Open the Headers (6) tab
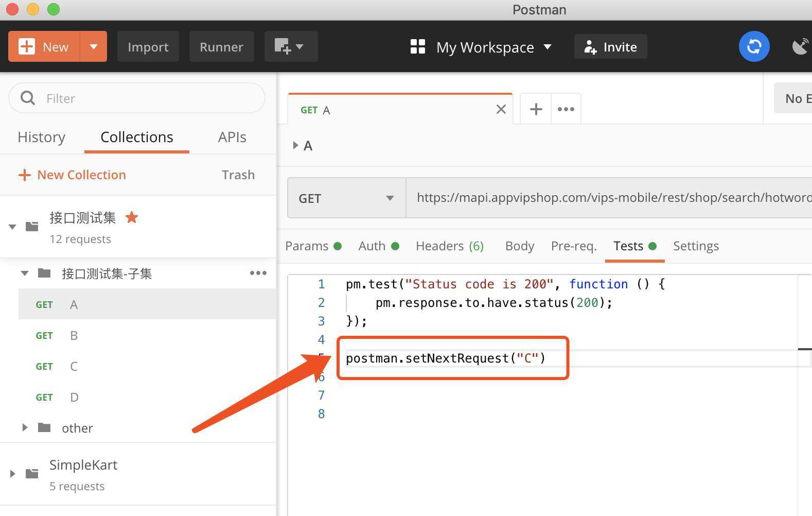This screenshot has height=516, width=812. pyautogui.click(x=450, y=246)
